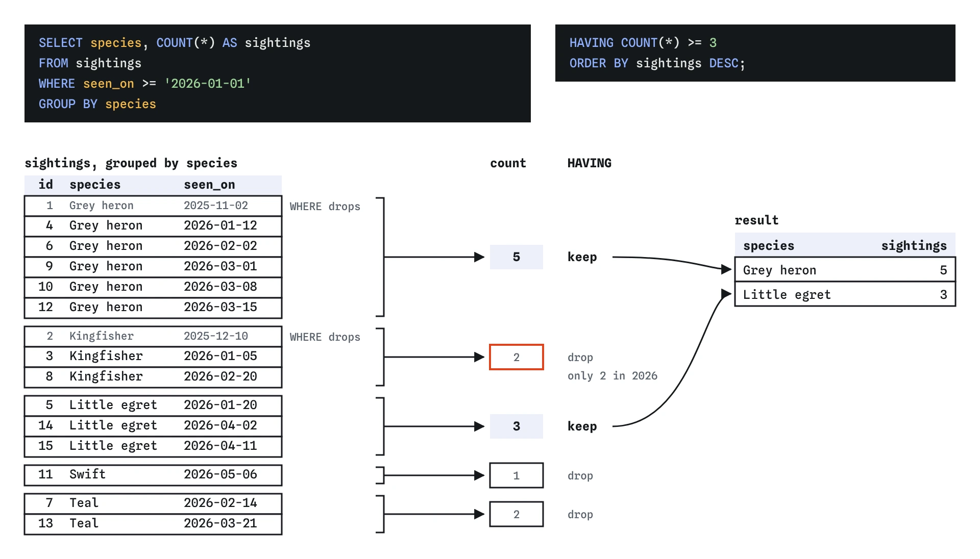Image resolution: width=980 pixels, height=559 pixels.
Task: Click the result table's sightings header
Action: pyautogui.click(x=914, y=246)
